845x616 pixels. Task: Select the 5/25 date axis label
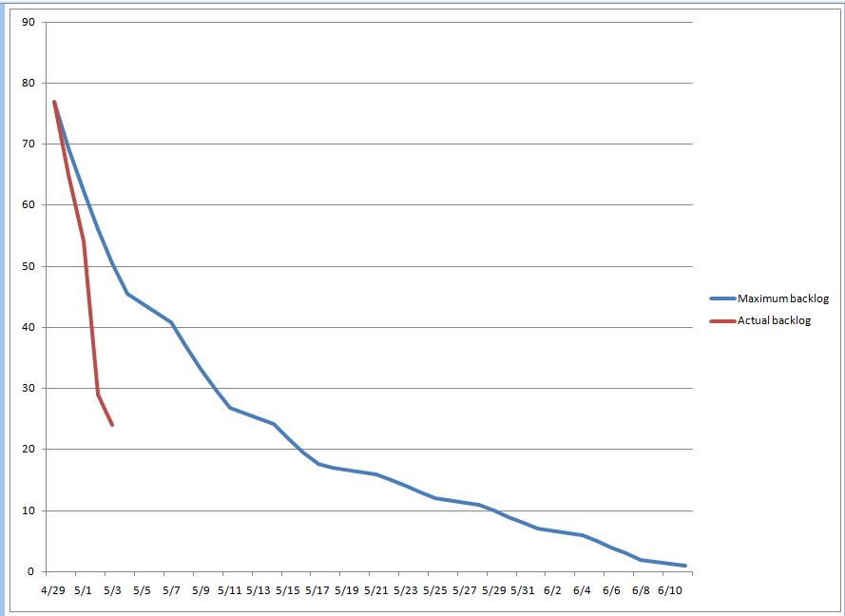point(434,590)
